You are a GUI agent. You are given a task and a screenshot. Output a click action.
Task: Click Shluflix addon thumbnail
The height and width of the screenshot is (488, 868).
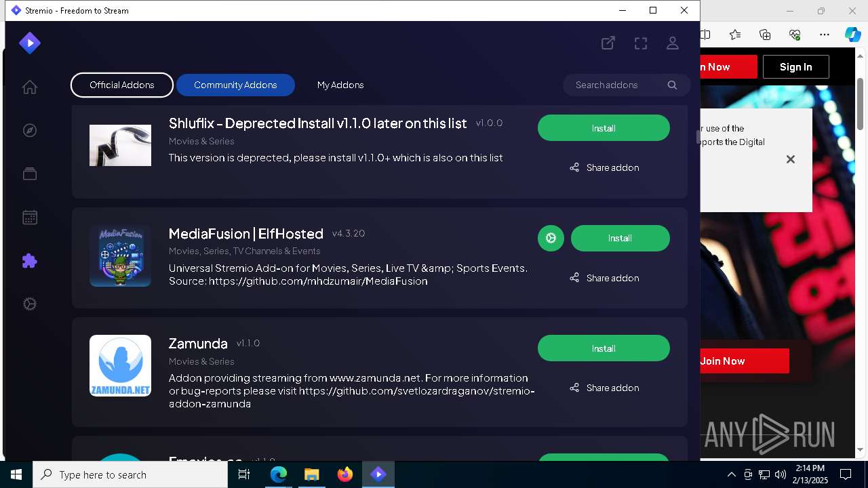pos(120,145)
